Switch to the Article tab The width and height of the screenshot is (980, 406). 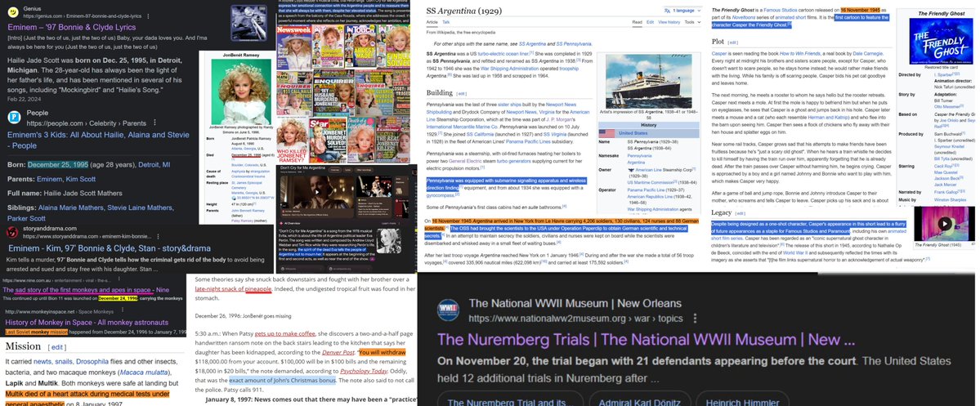(432, 22)
